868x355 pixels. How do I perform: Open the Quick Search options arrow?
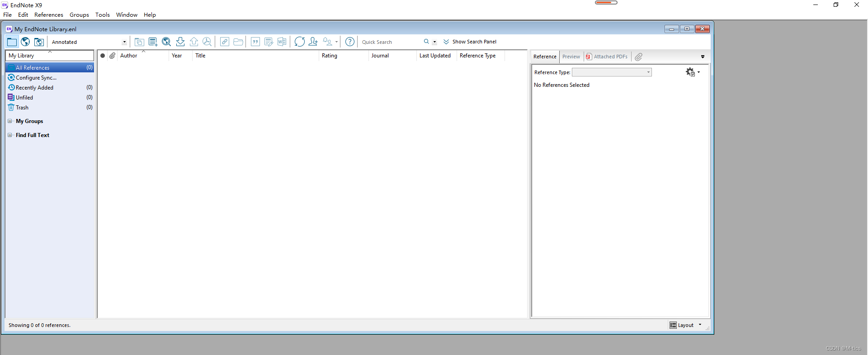tap(434, 42)
